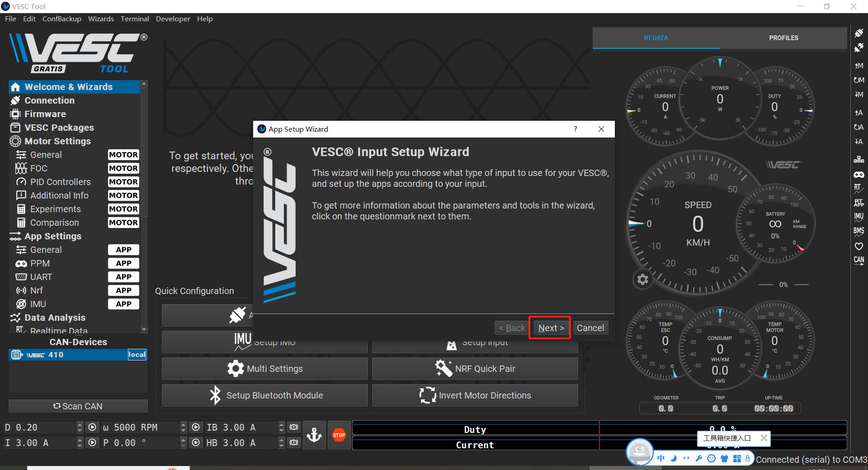Apply IB 3.00 A brake current button
Screen dimensions: 868x470
click(x=294, y=427)
